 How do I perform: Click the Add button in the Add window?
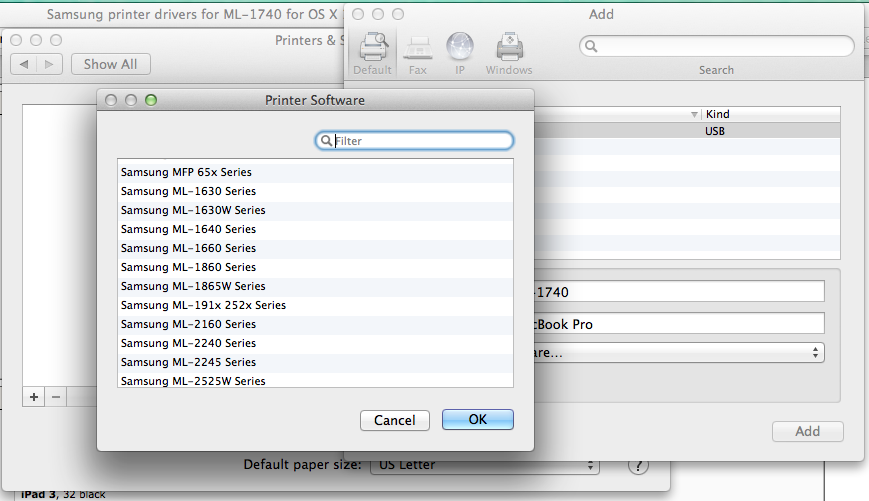click(807, 431)
